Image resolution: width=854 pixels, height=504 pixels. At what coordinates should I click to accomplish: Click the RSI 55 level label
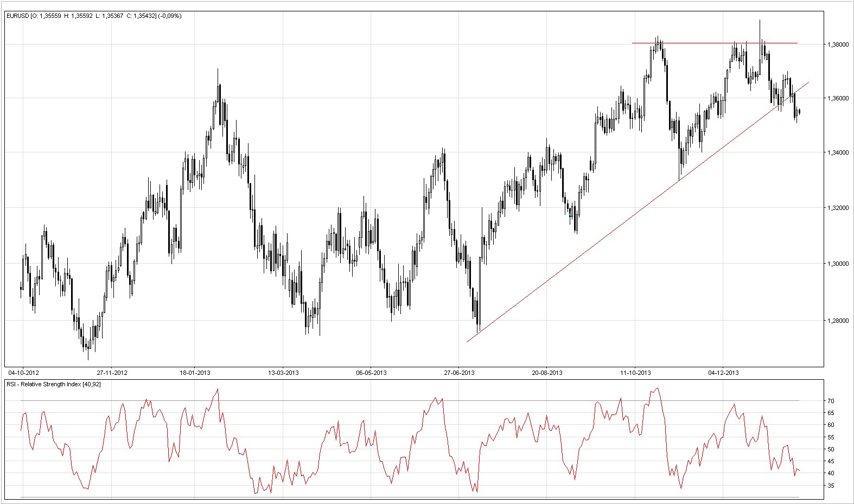pos(831,437)
